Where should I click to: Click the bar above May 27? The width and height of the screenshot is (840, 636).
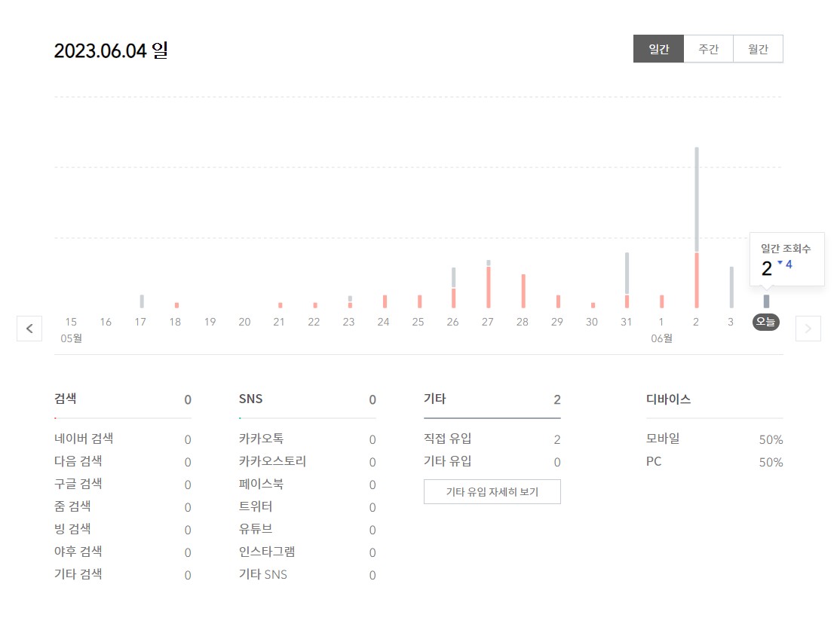[488, 283]
